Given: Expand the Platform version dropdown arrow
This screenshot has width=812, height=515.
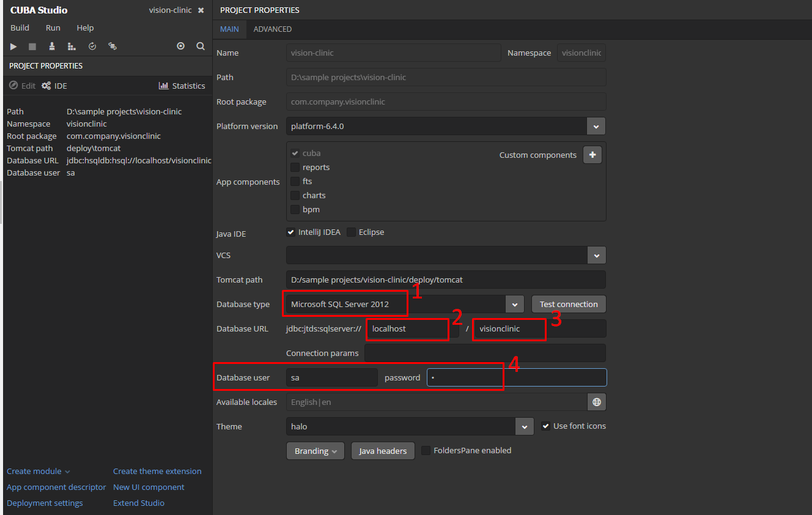Looking at the screenshot, I should pos(596,126).
